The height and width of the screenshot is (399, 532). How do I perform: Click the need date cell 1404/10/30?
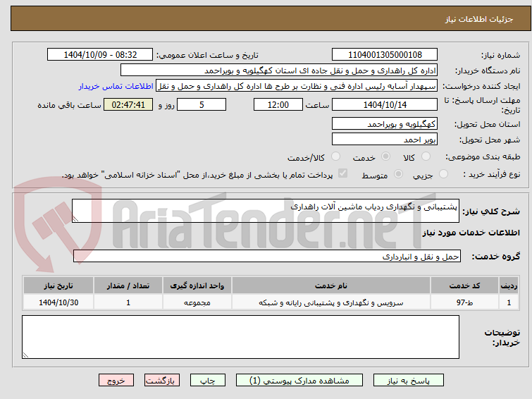point(58,302)
